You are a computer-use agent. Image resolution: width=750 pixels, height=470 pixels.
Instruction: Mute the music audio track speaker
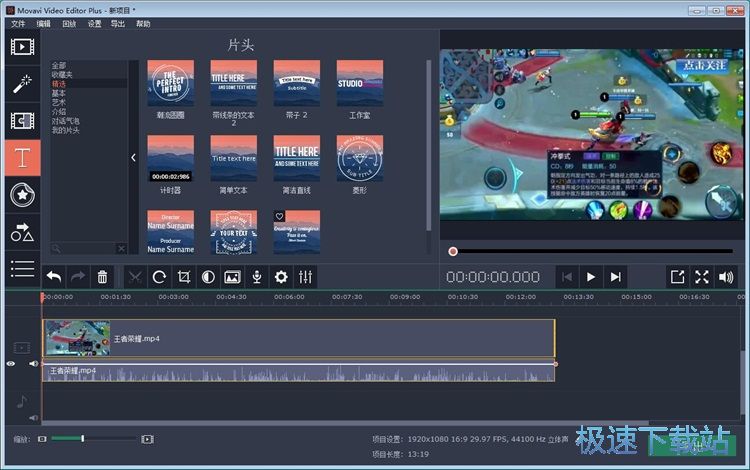tap(33, 418)
